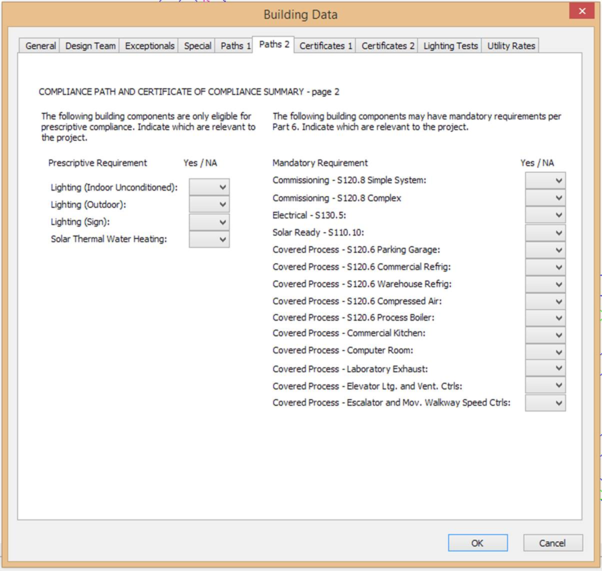
Task: Open Covered Process Laboratory Exhaust dropdown
Action: pyautogui.click(x=545, y=369)
